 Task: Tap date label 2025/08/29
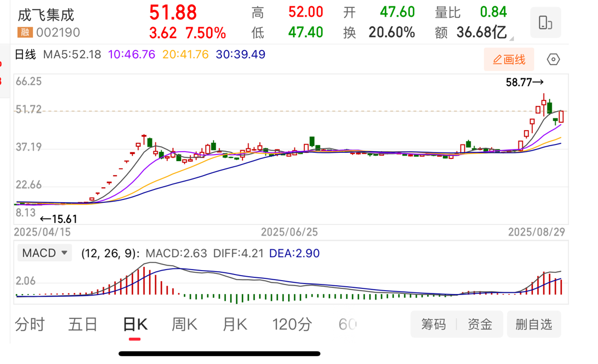[x=537, y=232]
